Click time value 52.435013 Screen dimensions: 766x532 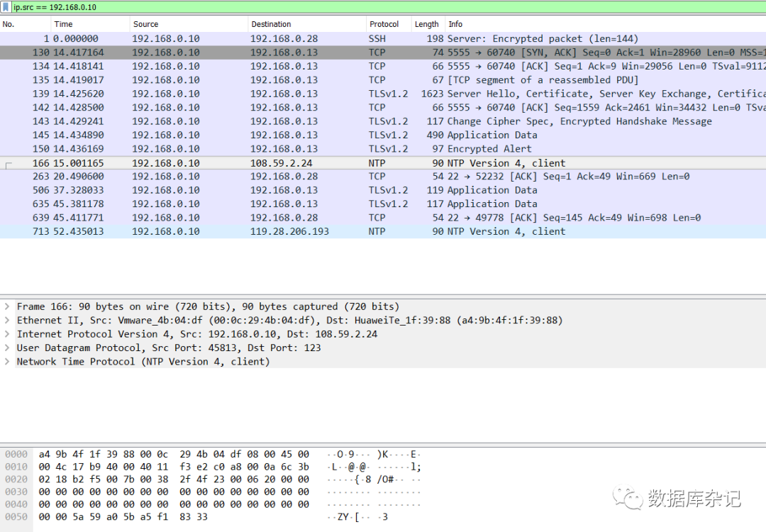pos(78,231)
